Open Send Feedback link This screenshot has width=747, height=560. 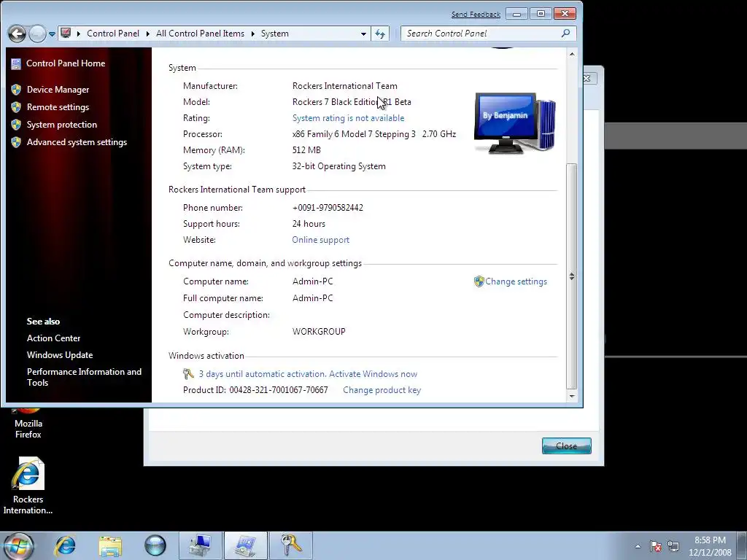click(x=476, y=15)
